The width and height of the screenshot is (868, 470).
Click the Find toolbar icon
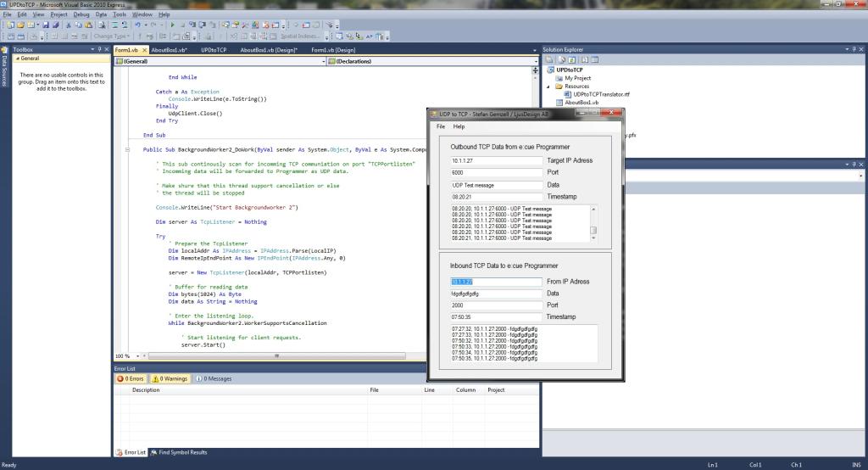click(x=102, y=25)
